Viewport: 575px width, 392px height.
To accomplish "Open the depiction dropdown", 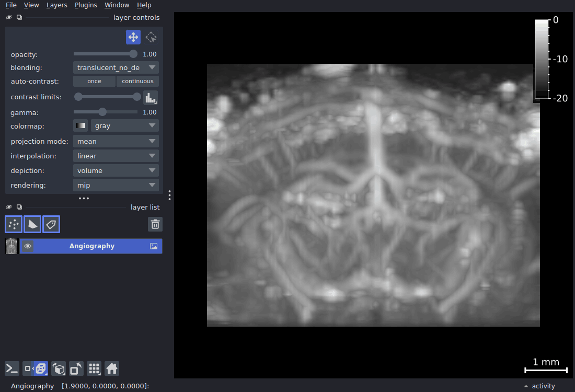I will click(116, 170).
